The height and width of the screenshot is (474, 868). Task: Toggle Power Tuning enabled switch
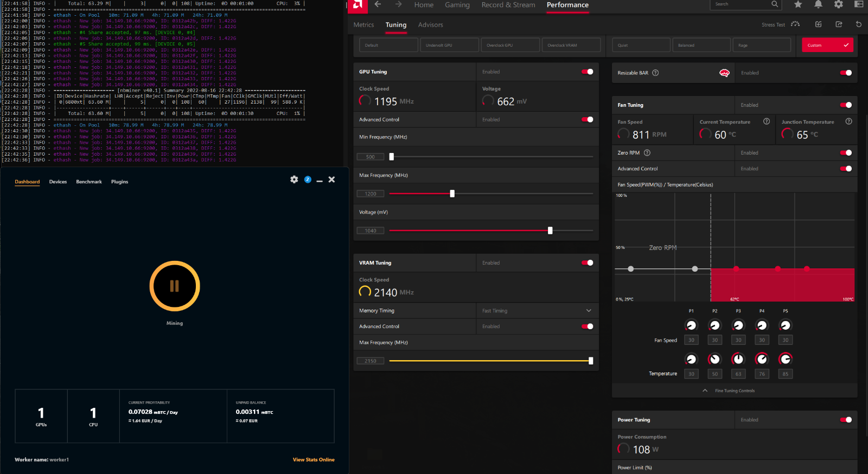coord(846,420)
